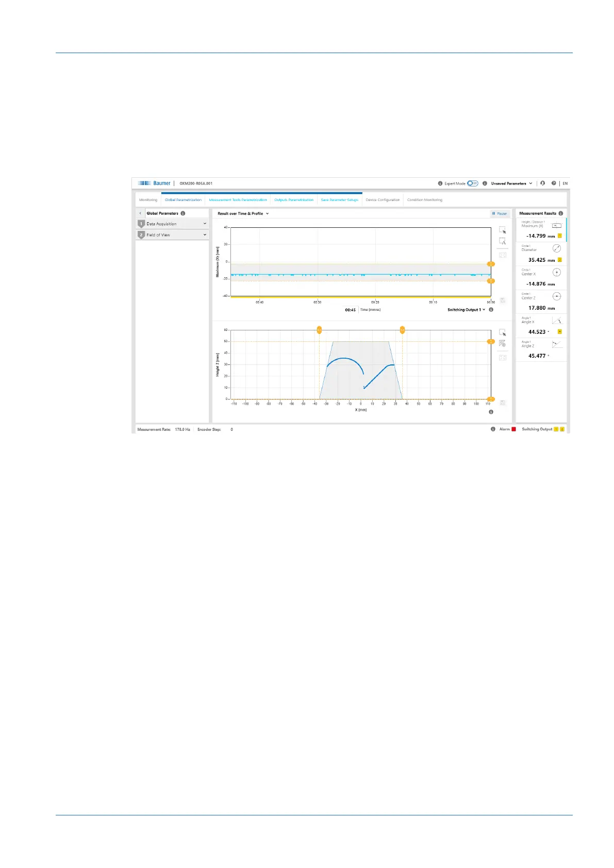Open the help question mark icon

click(554, 183)
